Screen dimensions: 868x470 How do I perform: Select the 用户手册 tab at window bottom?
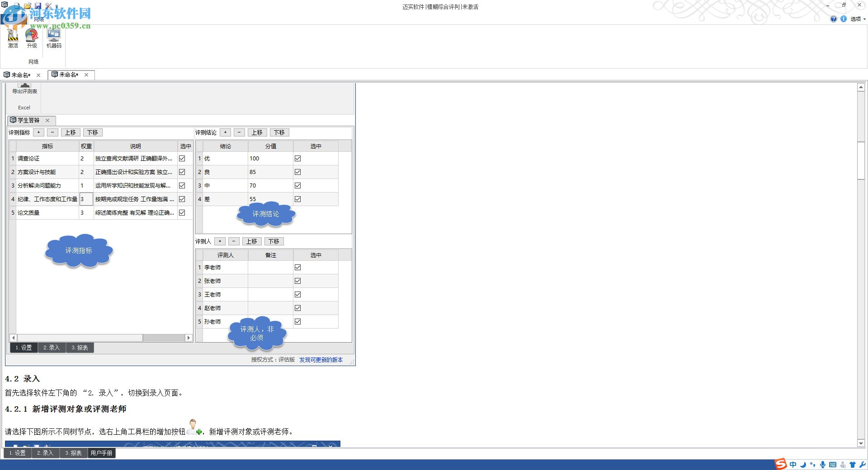tap(101, 453)
